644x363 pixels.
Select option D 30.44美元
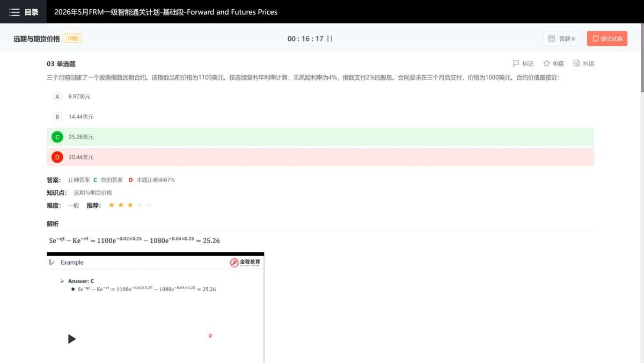pos(320,157)
